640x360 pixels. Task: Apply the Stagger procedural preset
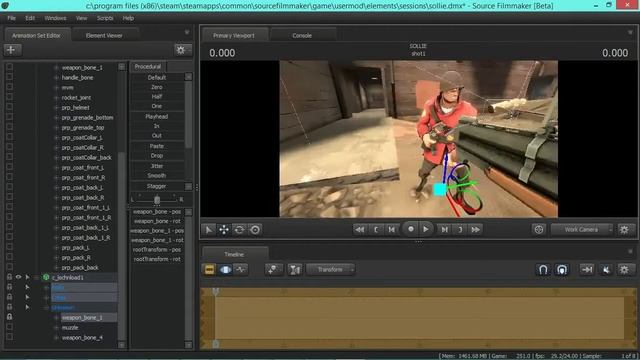pos(157,186)
